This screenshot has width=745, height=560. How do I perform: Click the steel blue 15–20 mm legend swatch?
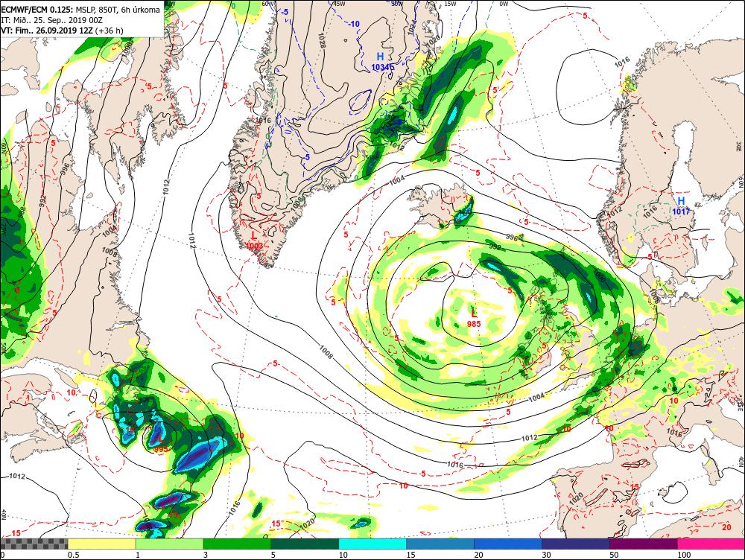[440, 544]
